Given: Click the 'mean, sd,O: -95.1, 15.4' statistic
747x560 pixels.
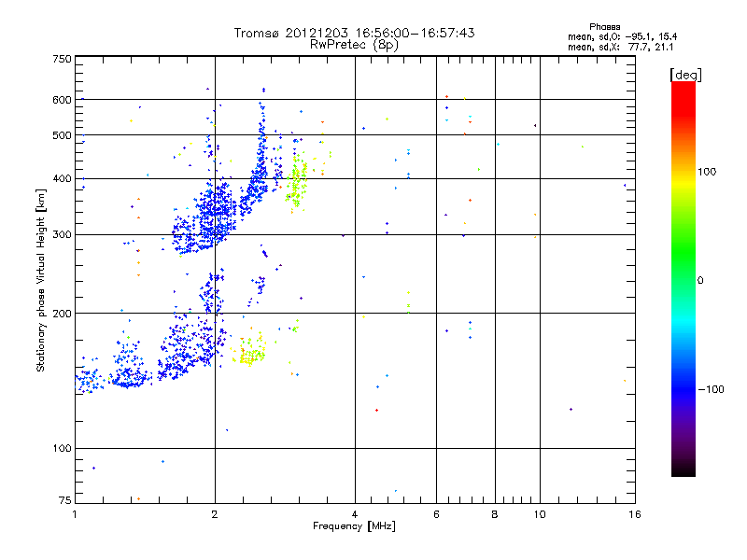Looking at the screenshot, I should (622, 36).
